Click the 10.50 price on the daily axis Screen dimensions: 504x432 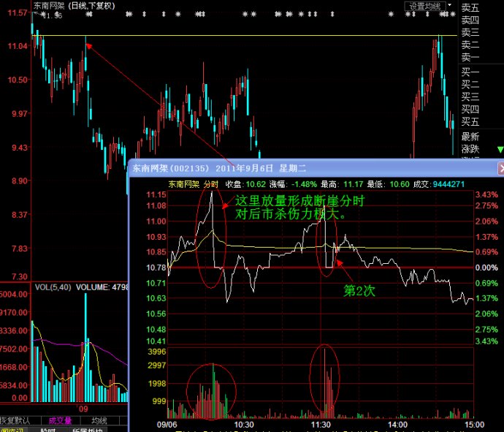[x=18, y=80]
